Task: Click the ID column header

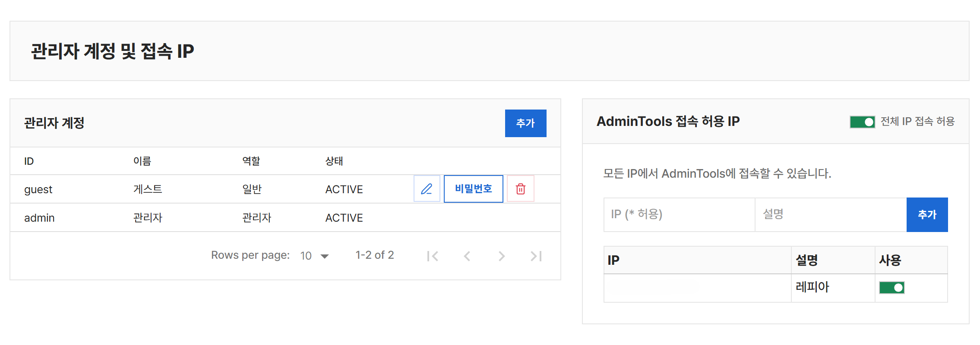Action: point(29,161)
